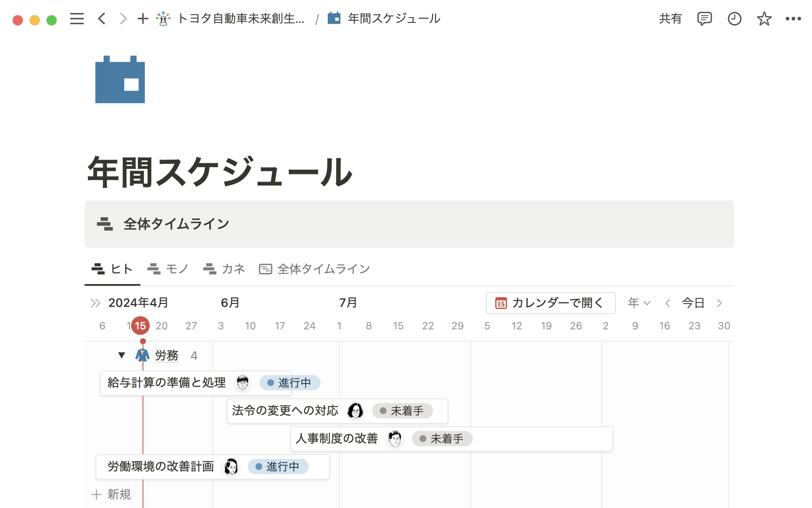The width and height of the screenshot is (812, 508).
Task: Create a new page with plus icon
Action: [143, 19]
